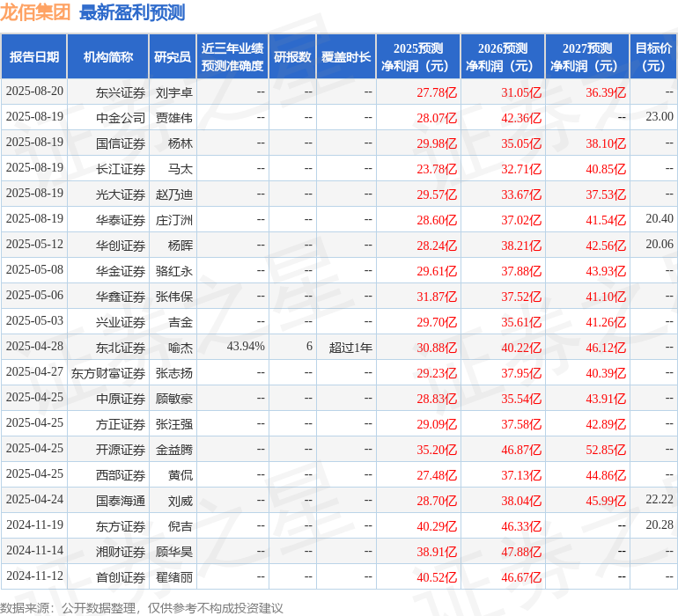Sort by the 报告日期 column header
Viewport: 678px width, 616px height.
click(34, 57)
